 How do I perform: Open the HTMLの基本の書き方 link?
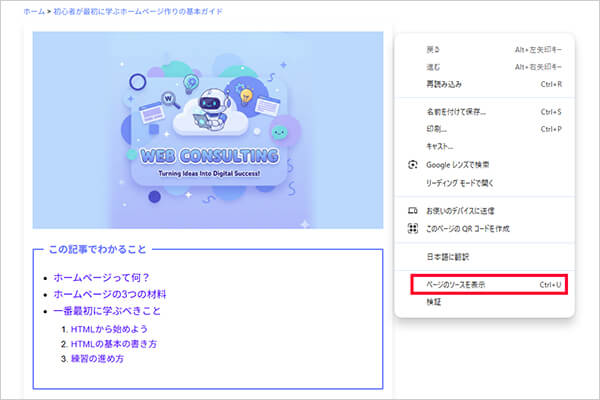pos(114,344)
